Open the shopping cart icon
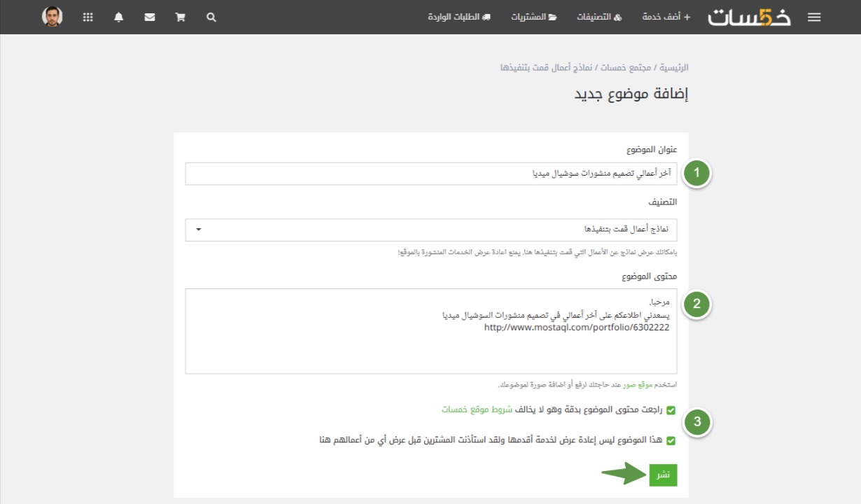 click(x=181, y=17)
